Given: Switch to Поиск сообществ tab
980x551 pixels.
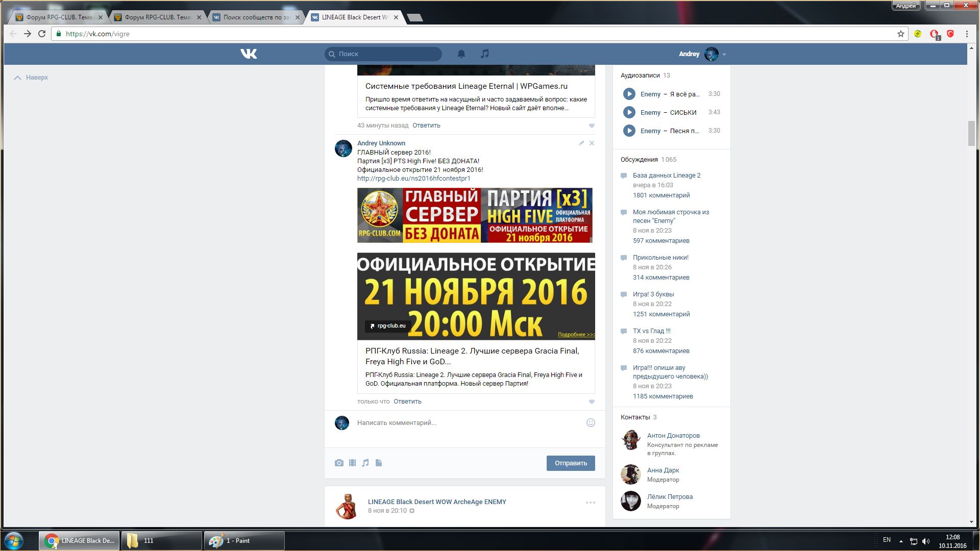Looking at the screenshot, I should pyautogui.click(x=256, y=17).
